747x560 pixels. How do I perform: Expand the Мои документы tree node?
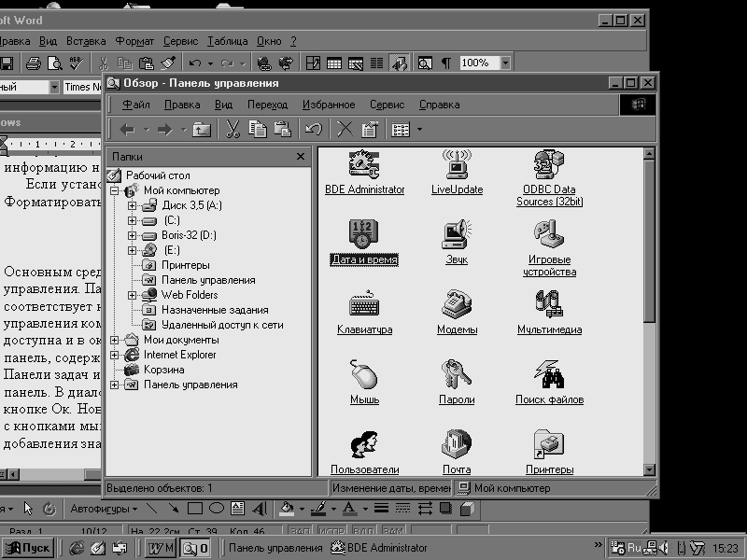coord(114,340)
